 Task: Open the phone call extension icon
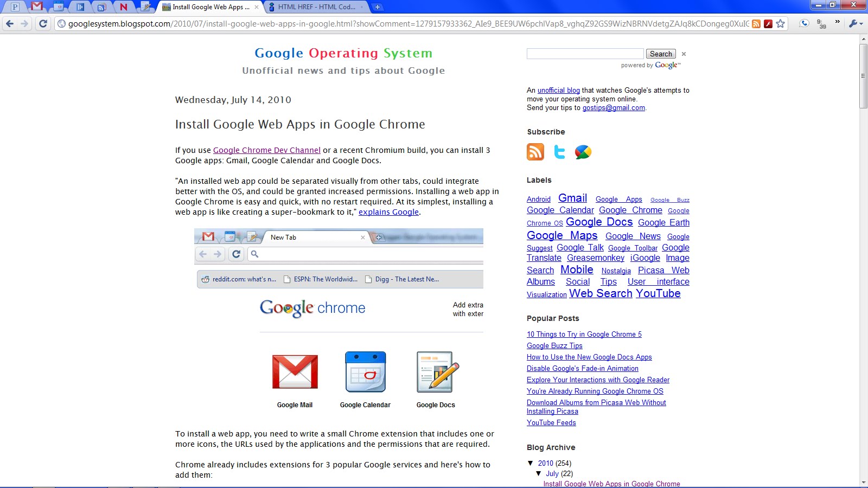click(805, 23)
